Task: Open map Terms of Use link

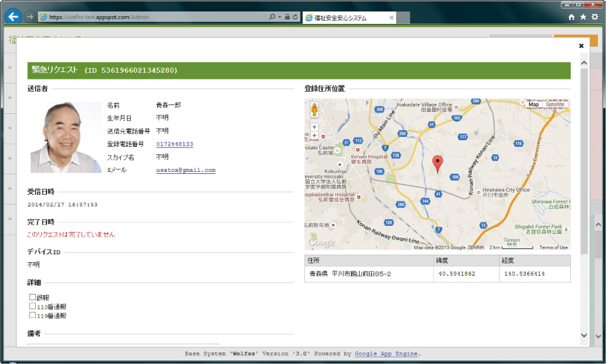Action: pyautogui.click(x=553, y=247)
